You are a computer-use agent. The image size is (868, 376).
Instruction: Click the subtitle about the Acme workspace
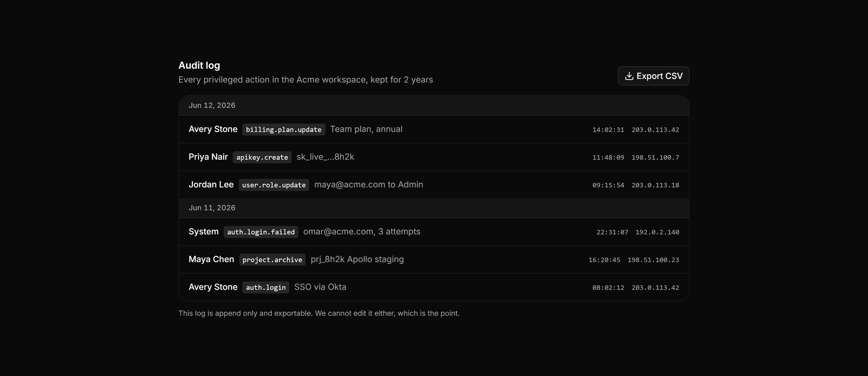[x=306, y=80]
